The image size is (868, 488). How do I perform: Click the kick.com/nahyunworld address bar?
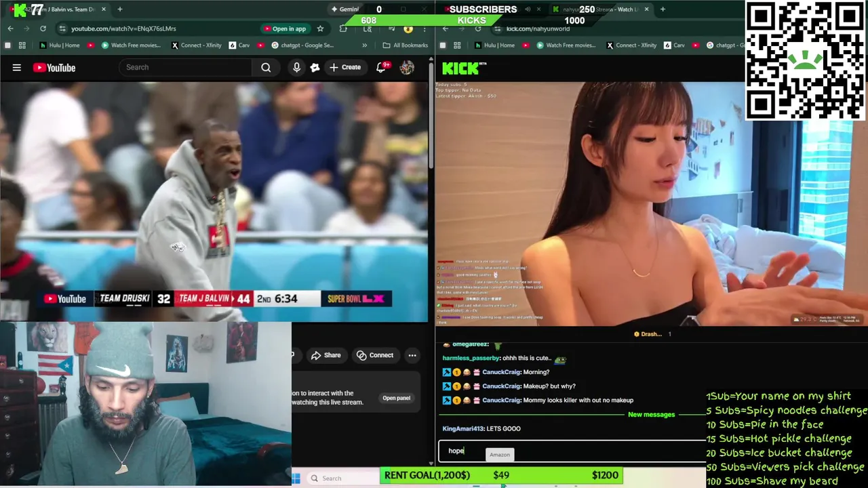coord(538,28)
